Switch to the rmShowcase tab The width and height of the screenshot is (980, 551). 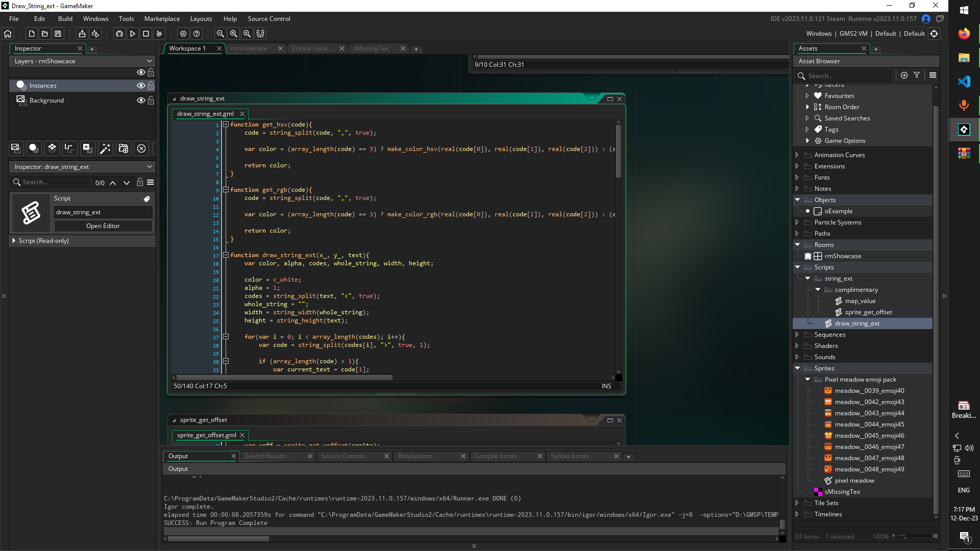tap(249, 48)
